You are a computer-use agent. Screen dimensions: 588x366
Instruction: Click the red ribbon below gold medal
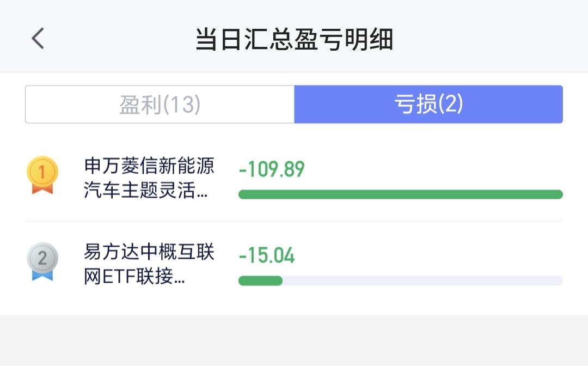point(42,188)
